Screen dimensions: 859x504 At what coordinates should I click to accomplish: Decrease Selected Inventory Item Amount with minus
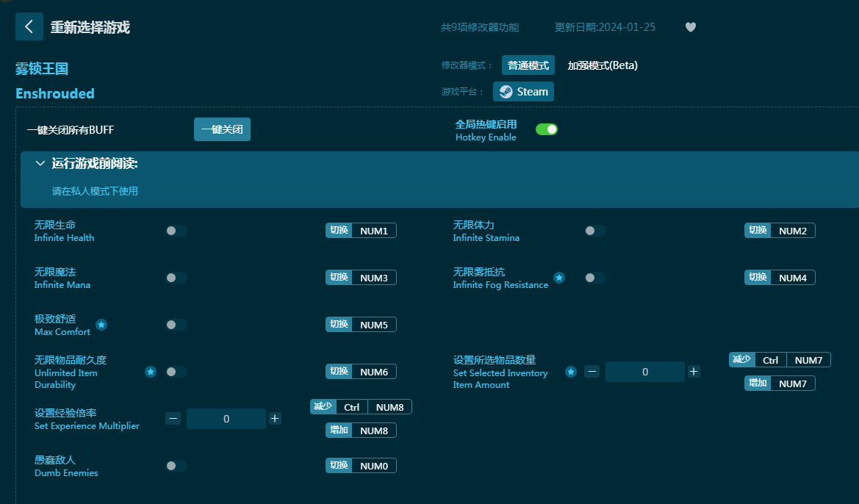click(592, 372)
